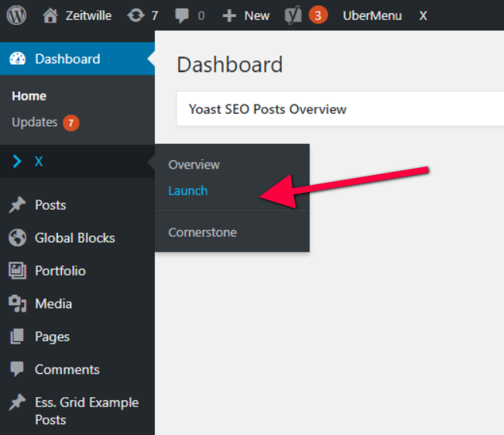The height and width of the screenshot is (435, 504).
Task: Open Cornerstone from the X submenu
Action: pyautogui.click(x=202, y=232)
